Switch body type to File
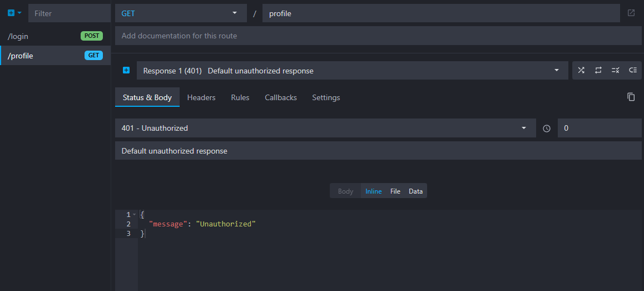Screen dimensions: 644x291 pyautogui.click(x=395, y=191)
